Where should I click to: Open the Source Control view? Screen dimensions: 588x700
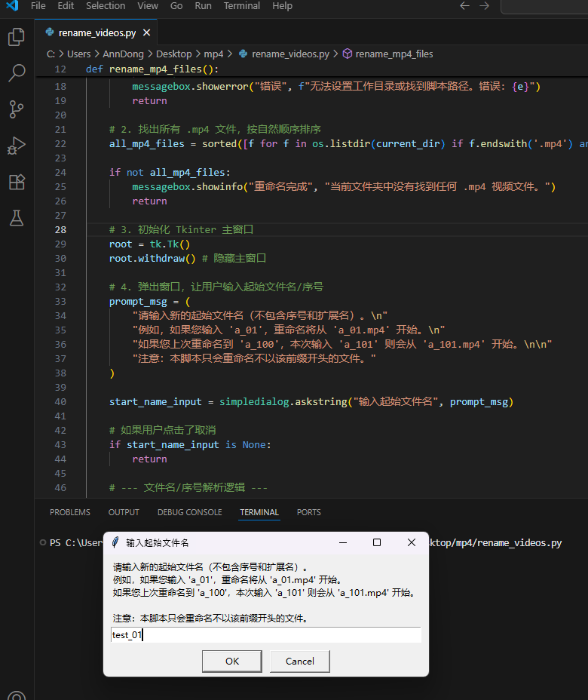(17, 109)
